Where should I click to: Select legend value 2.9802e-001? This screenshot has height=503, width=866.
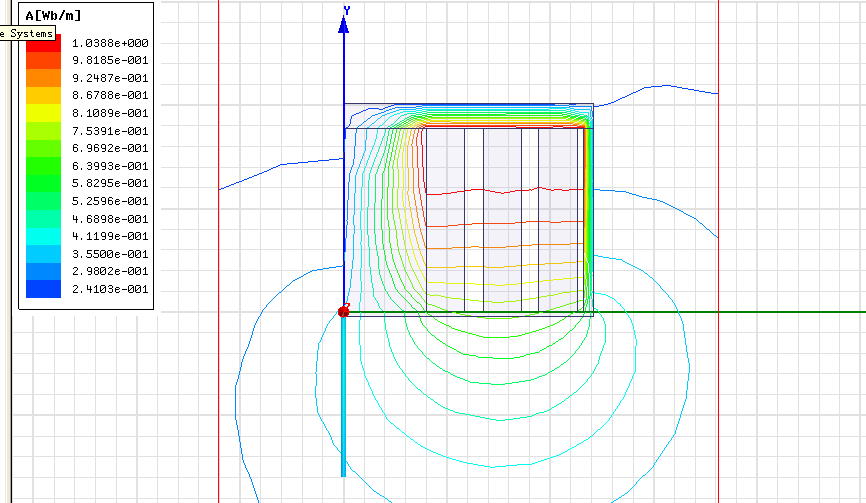coord(110,271)
